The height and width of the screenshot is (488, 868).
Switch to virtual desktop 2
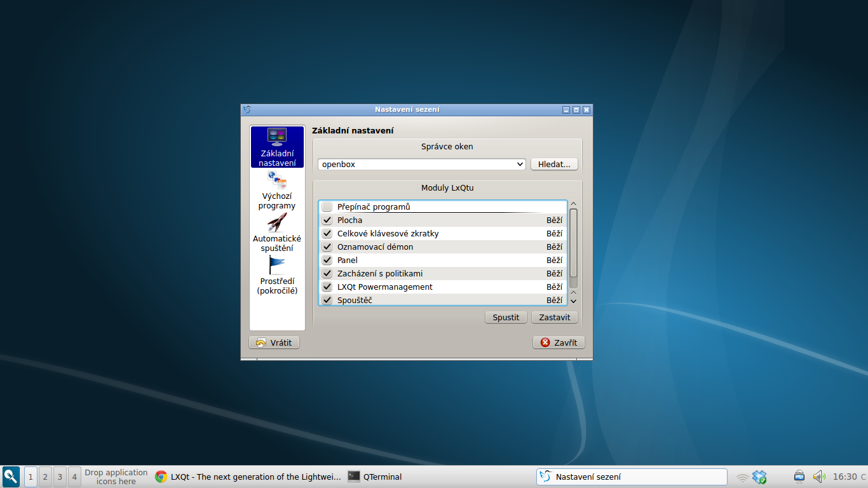[x=44, y=477]
